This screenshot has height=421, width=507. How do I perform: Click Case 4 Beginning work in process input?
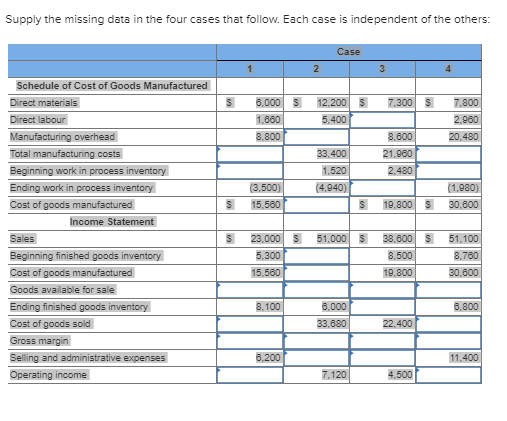pos(448,171)
